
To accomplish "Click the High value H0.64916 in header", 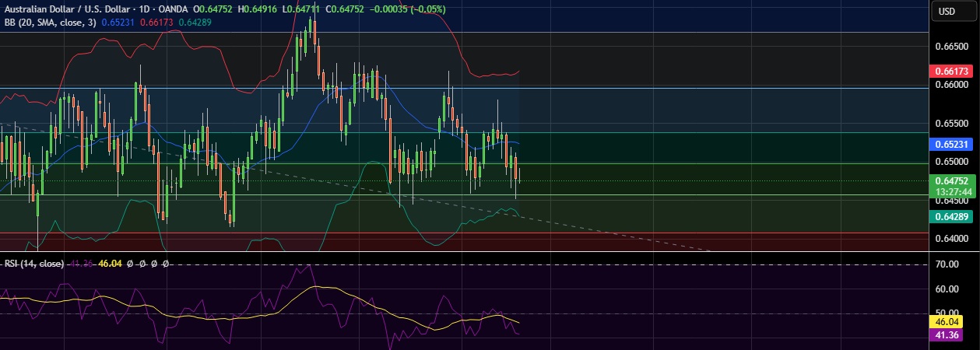I will pos(258,10).
